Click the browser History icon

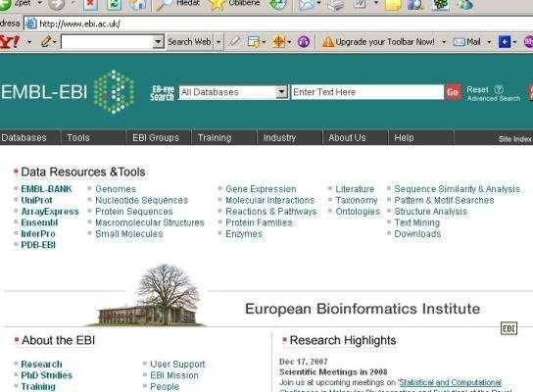click(278, 4)
